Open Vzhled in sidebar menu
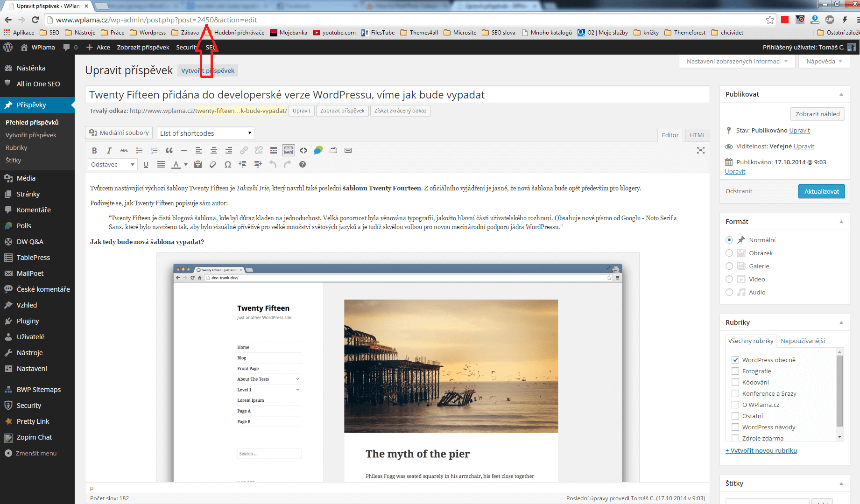860x504 pixels. 37,305
